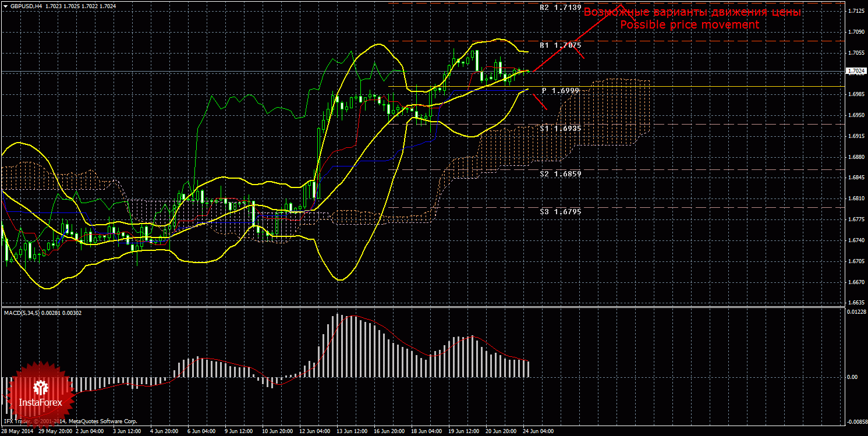This screenshot has width=868, height=436.
Task: Click the lowest negative MACD scale value
Action: click(856, 421)
